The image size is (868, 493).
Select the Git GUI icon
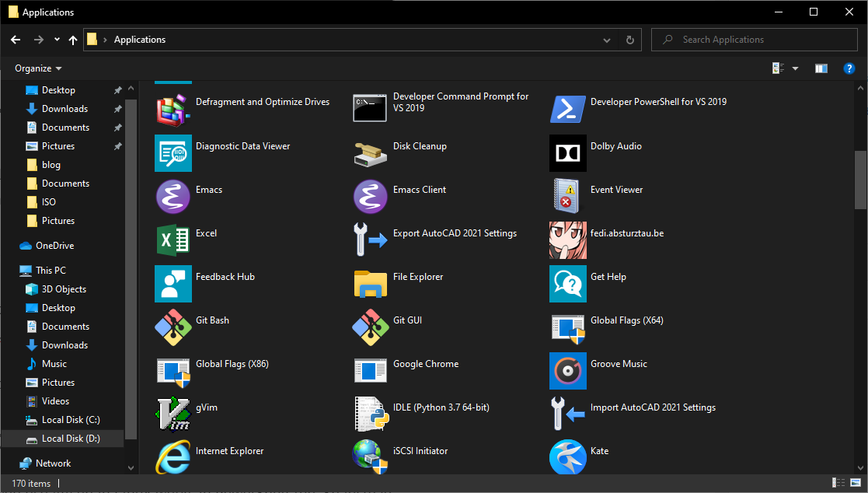click(371, 327)
